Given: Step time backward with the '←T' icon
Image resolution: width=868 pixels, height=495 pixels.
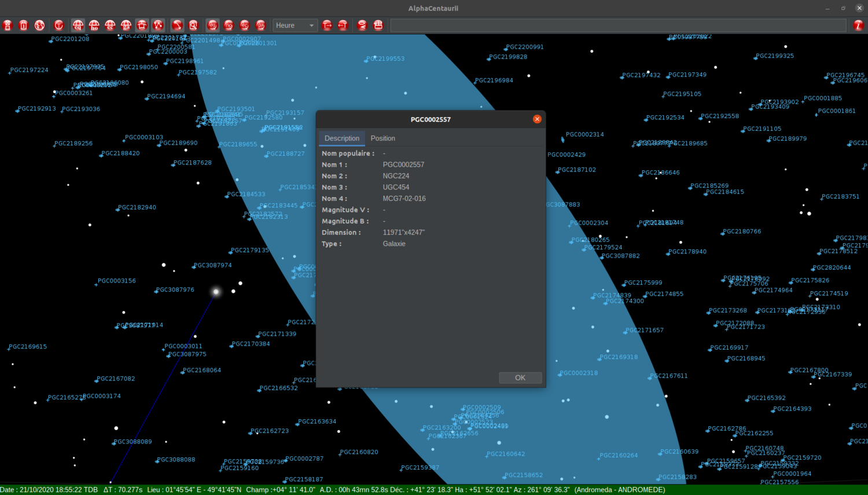Looking at the screenshot, I should click(343, 25).
